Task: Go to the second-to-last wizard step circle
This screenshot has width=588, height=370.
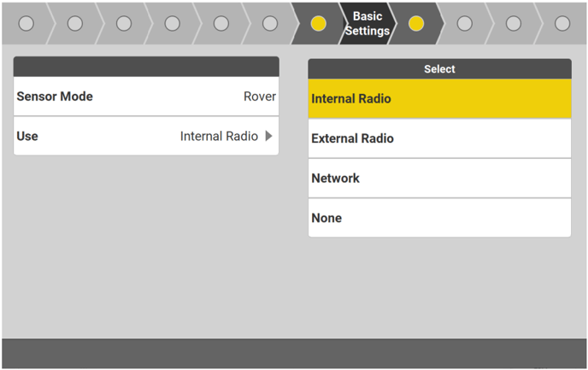Action: (514, 24)
